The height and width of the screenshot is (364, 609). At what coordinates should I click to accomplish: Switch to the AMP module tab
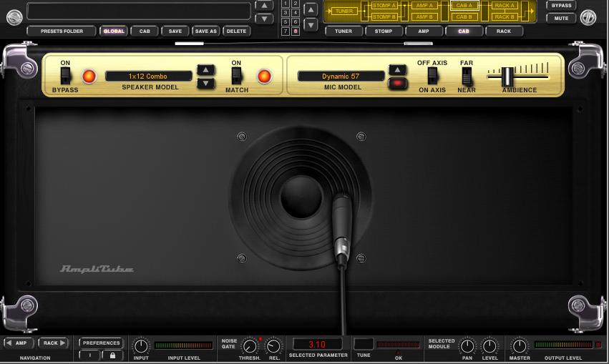point(424,31)
